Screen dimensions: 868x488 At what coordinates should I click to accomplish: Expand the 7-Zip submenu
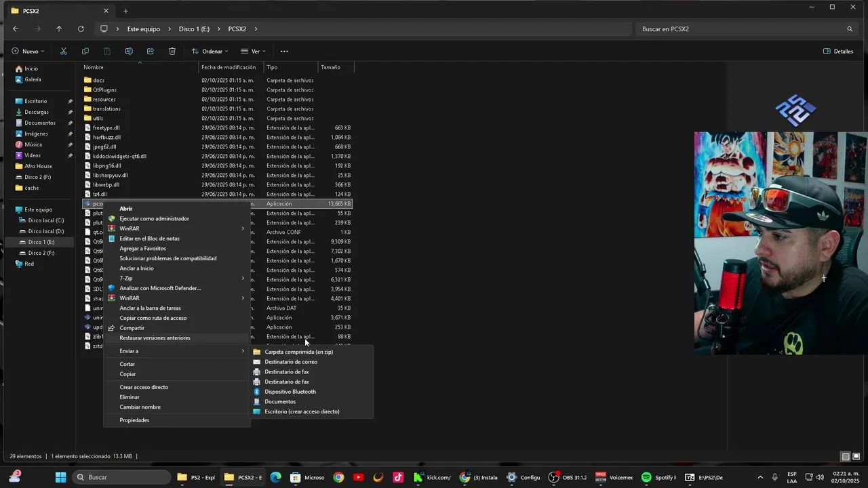coord(243,278)
